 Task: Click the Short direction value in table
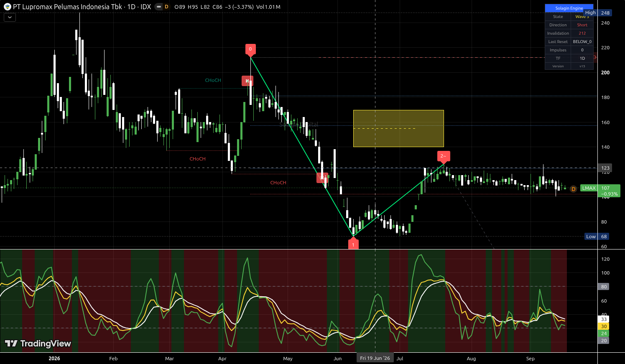pos(582,25)
